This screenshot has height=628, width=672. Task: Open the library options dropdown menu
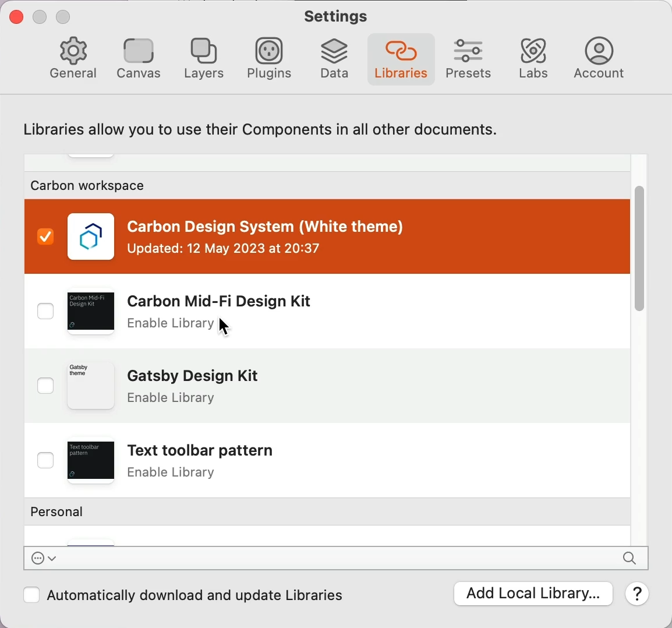(x=45, y=559)
